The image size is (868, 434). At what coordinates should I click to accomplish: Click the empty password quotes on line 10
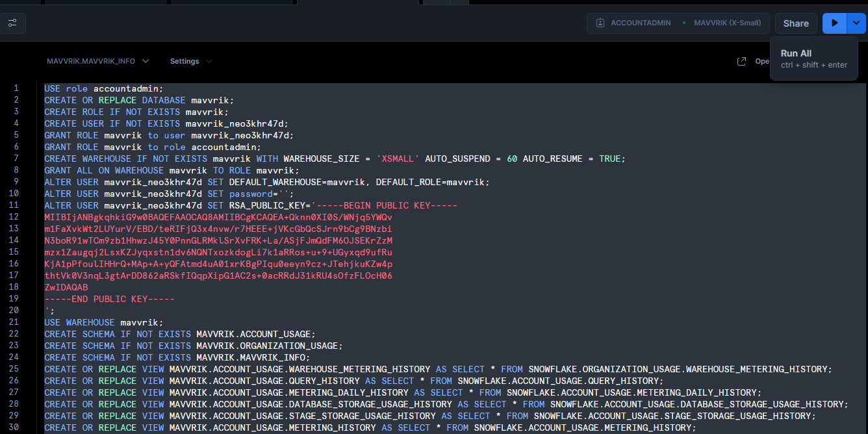point(283,194)
